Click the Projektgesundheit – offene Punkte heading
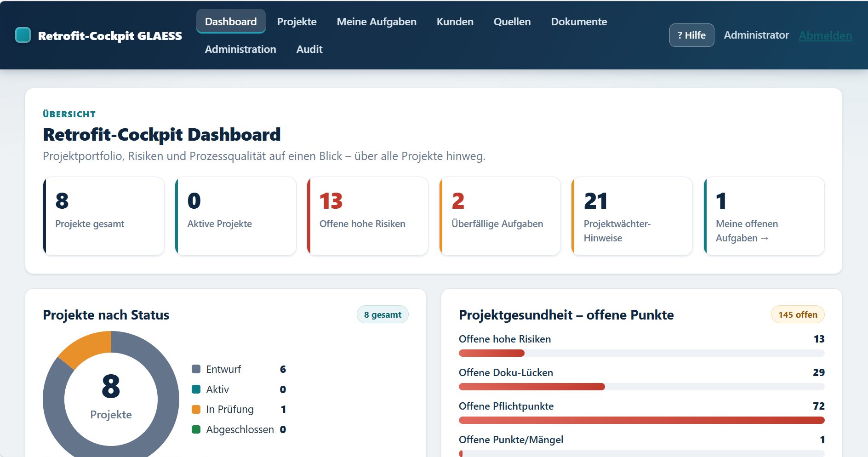The width and height of the screenshot is (868, 457). tap(566, 315)
